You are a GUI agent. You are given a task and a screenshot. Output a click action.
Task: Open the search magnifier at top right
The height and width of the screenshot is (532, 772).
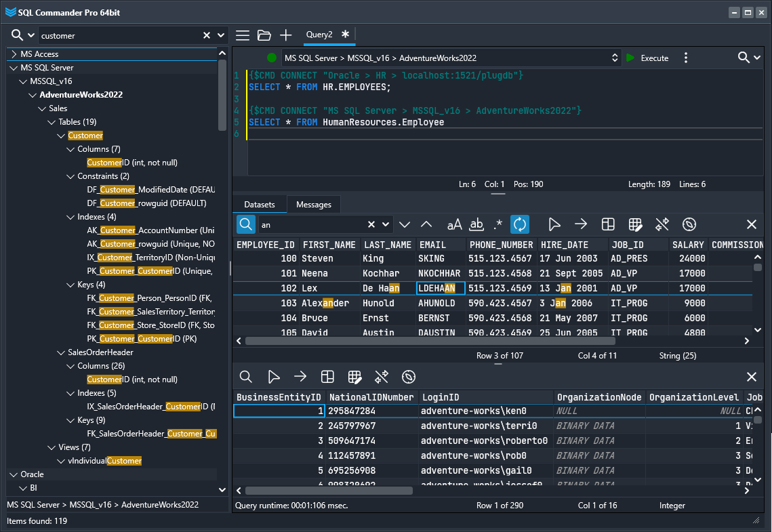[x=742, y=57]
